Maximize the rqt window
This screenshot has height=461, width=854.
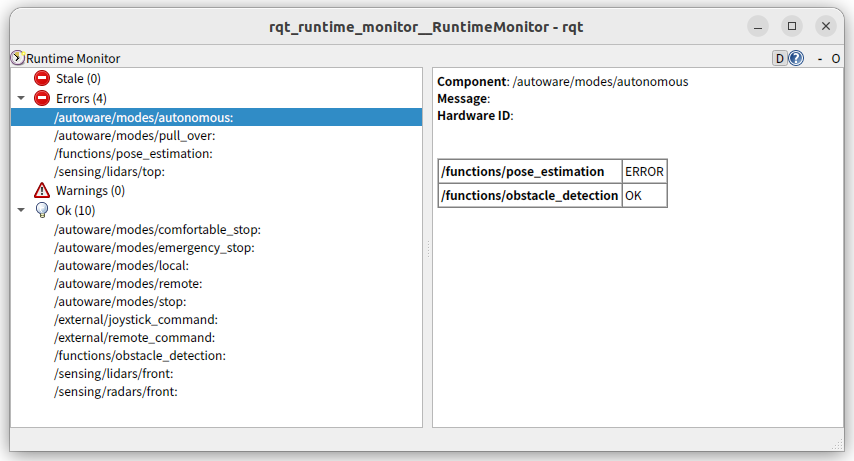(792, 26)
